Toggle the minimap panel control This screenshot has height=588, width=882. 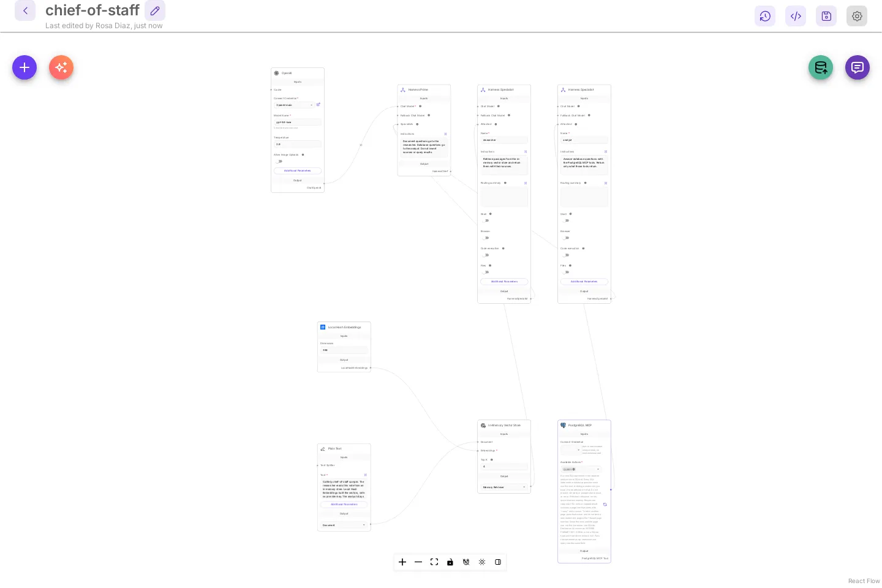(x=498, y=562)
